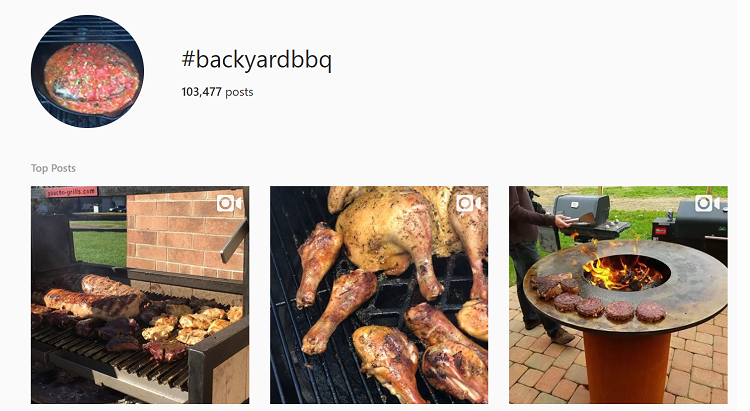Click the video camera icon on the brick grill post
The image size is (750, 411).
click(x=229, y=203)
